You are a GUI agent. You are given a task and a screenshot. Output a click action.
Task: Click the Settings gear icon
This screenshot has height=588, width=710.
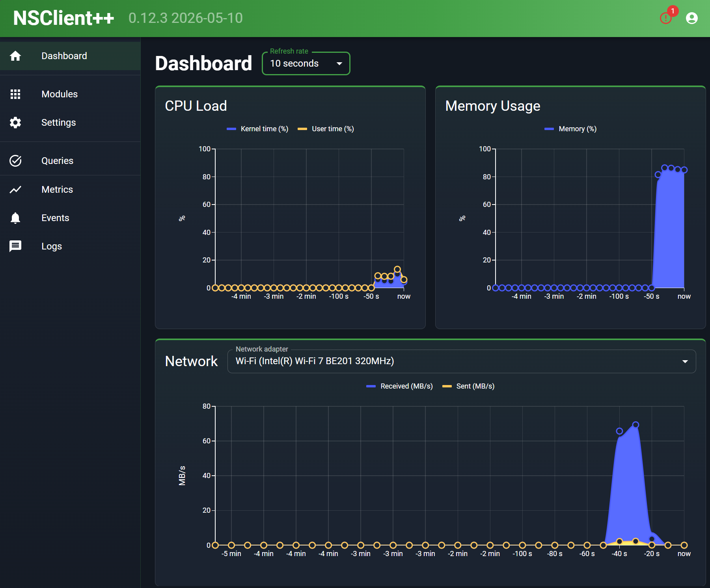15,123
